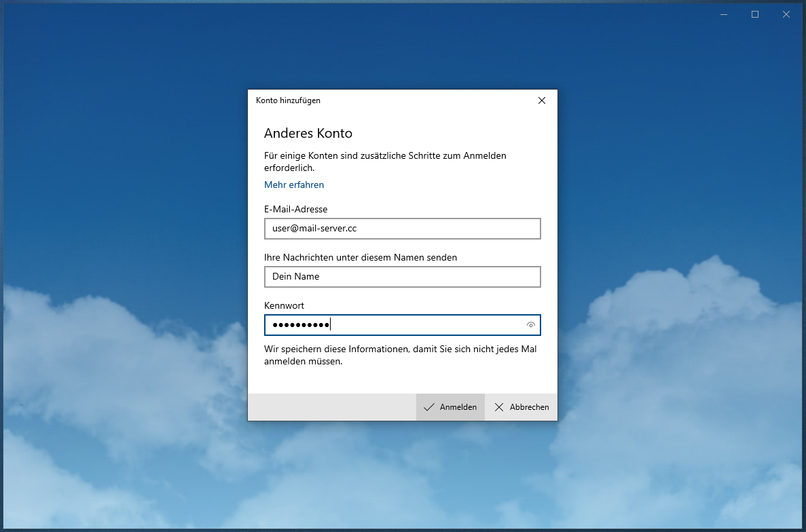Click the Für einige Konten description text
This screenshot has height=532, width=806.
click(x=385, y=161)
